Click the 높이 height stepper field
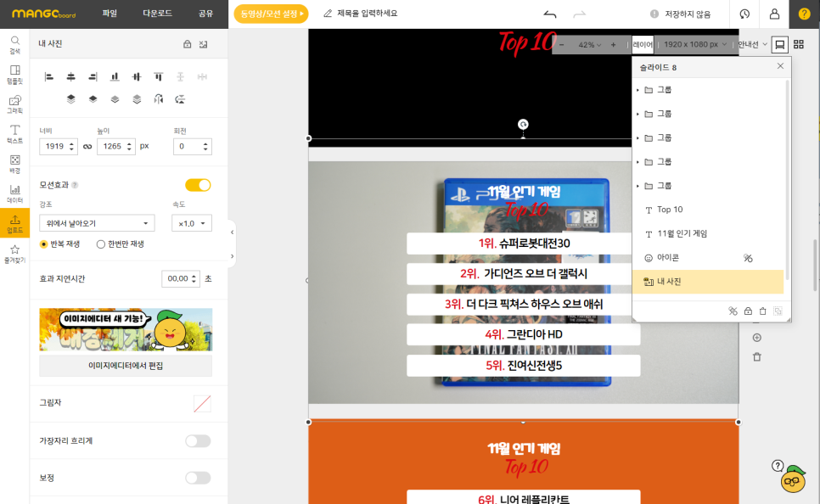Viewport: 820px width, 504px height. pyautogui.click(x=116, y=147)
